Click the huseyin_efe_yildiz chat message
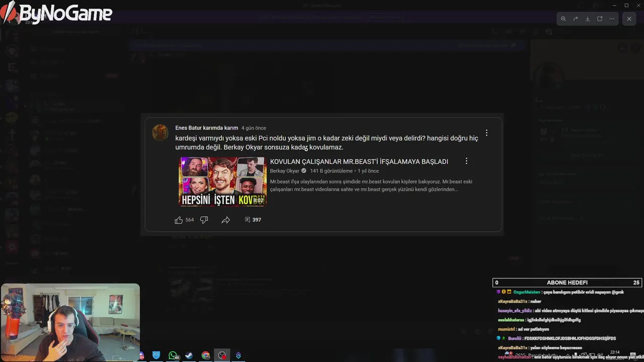Viewport: 644px width, 362px height. [x=571, y=311]
